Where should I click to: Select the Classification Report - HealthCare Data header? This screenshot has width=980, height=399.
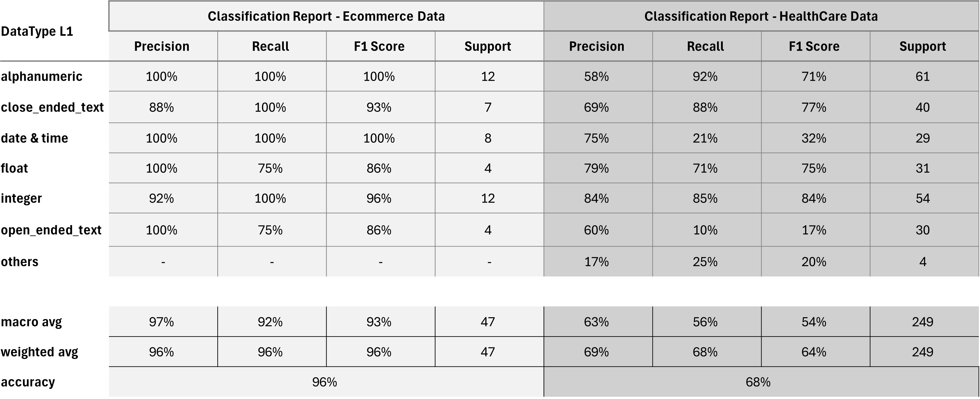(x=761, y=16)
